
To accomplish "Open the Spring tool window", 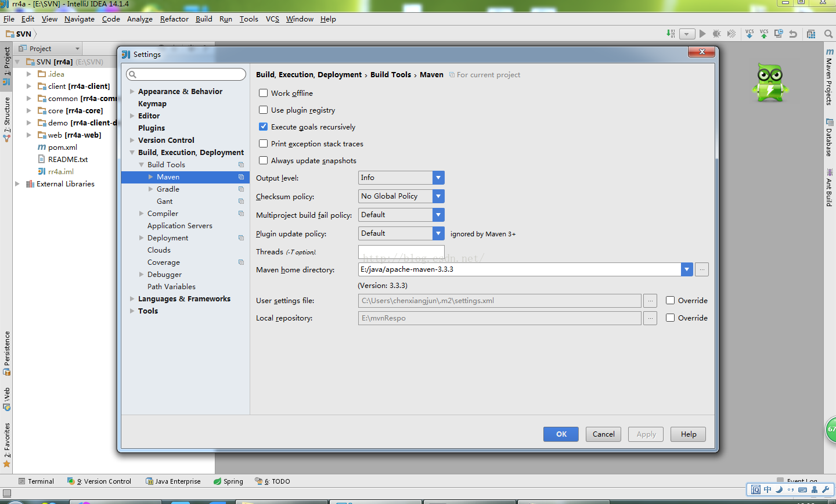I will point(228,481).
